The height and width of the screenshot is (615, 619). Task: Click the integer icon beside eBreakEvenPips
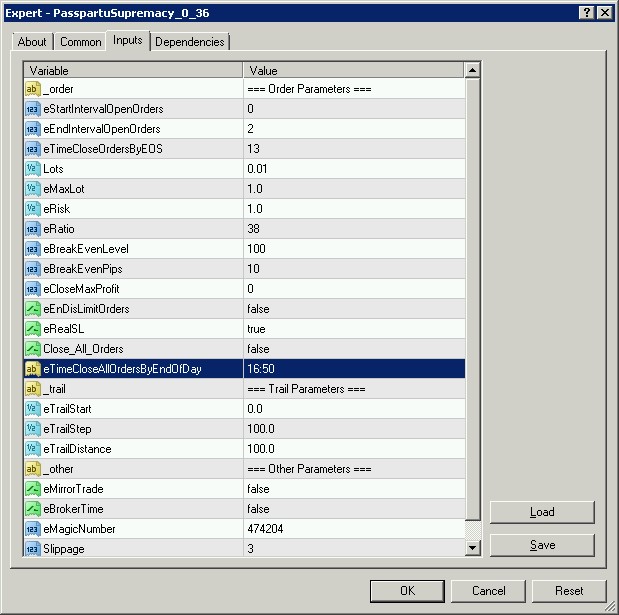(33, 269)
